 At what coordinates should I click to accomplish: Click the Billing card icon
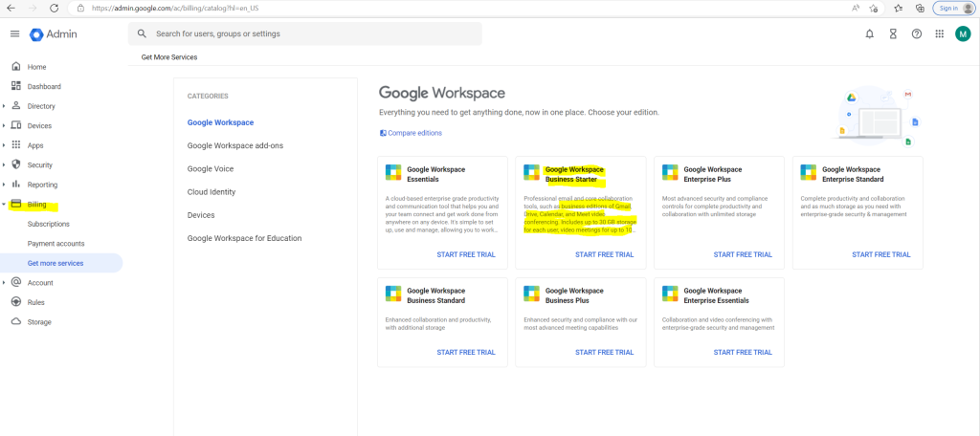pos(16,205)
